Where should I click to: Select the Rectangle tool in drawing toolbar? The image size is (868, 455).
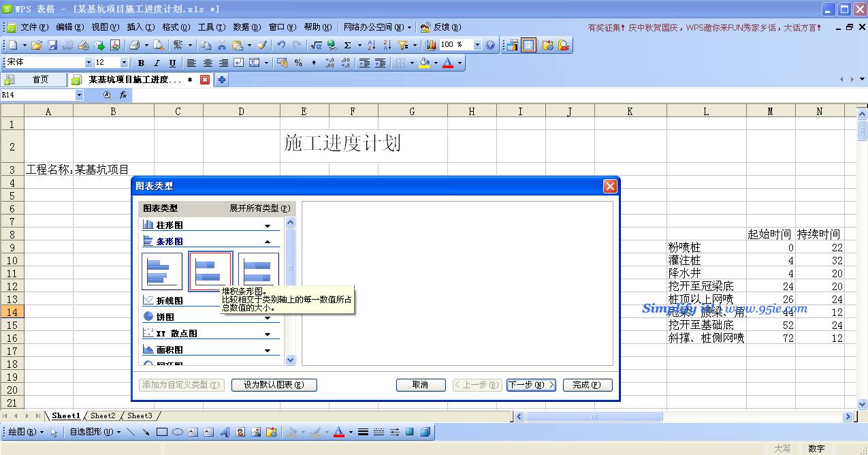(162, 432)
